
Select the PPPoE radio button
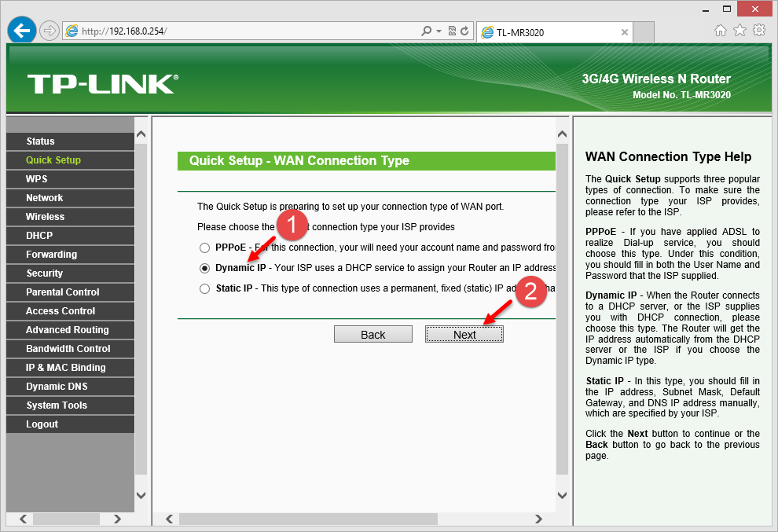[204, 248]
